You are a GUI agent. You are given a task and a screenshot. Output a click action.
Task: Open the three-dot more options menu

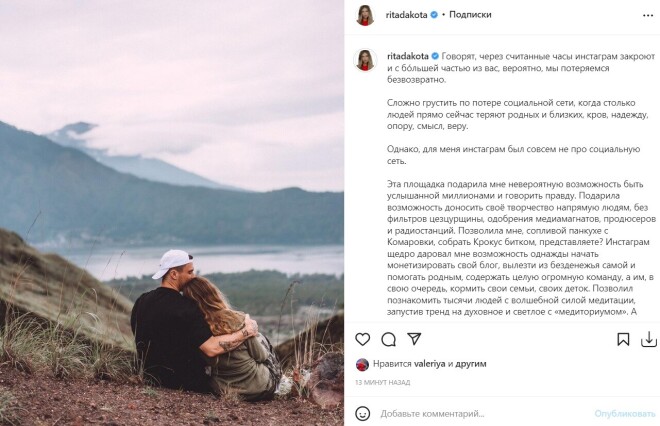(x=647, y=15)
